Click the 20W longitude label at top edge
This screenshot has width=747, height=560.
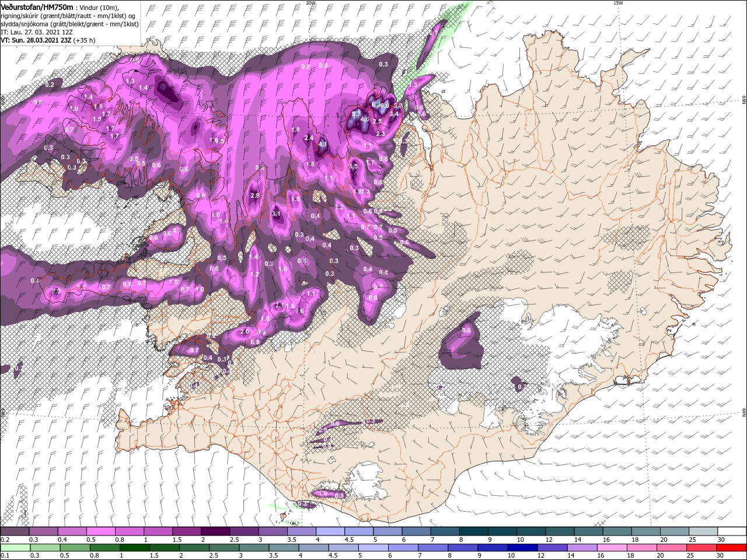pos(310,3)
